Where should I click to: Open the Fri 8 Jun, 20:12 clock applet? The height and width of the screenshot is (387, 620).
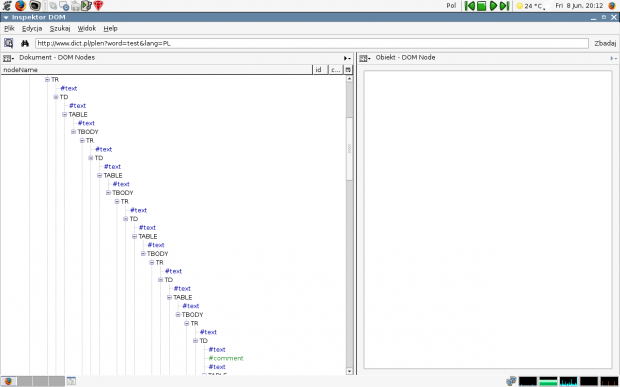(x=579, y=6)
